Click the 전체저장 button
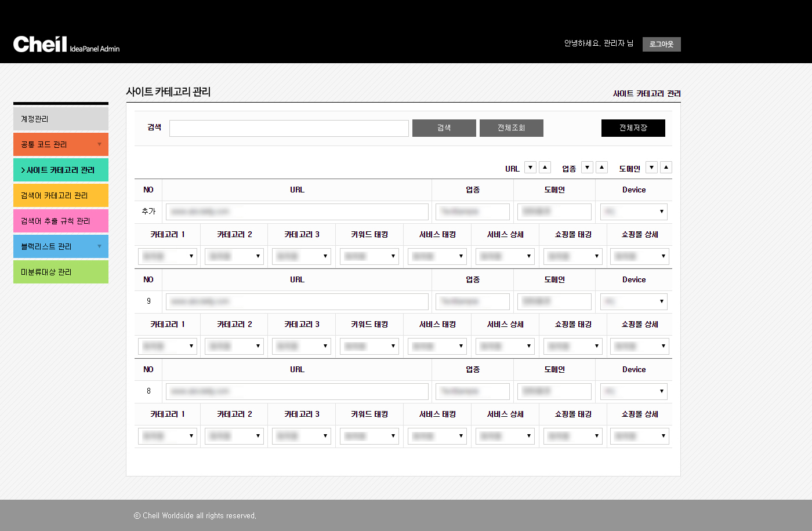 (633, 128)
